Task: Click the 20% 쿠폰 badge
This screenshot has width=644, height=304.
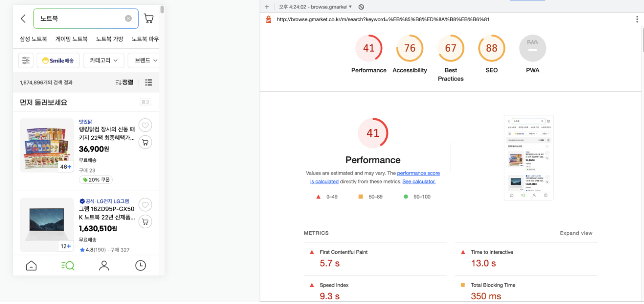Action: [96, 180]
